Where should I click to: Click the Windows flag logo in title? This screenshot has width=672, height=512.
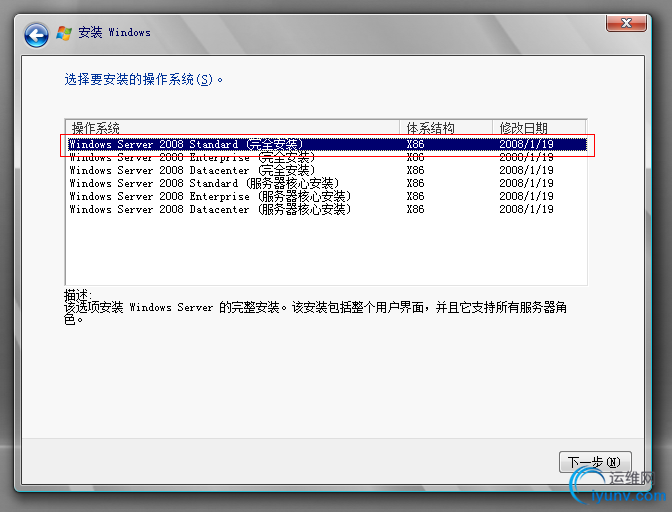pyautogui.click(x=64, y=33)
